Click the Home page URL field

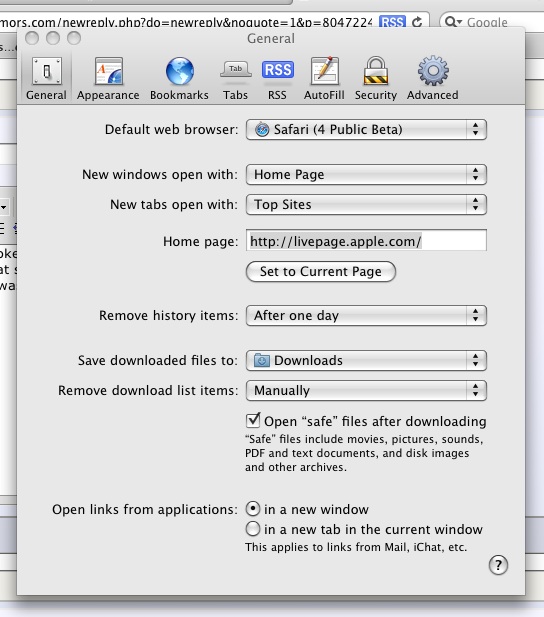click(366, 240)
